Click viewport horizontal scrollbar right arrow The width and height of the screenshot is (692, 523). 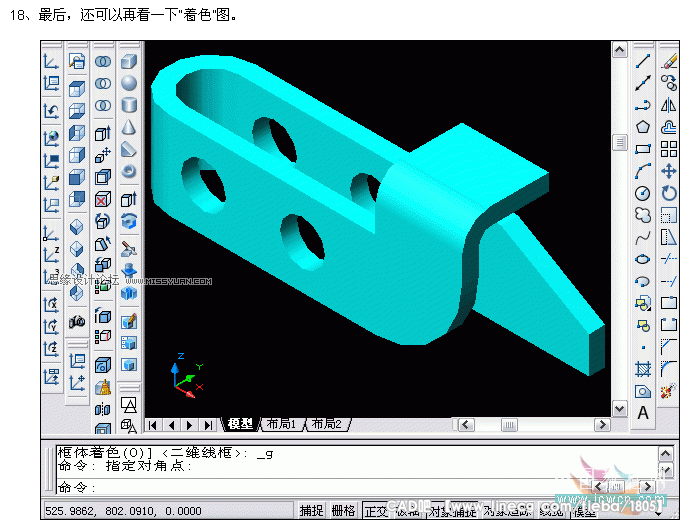coord(602,425)
